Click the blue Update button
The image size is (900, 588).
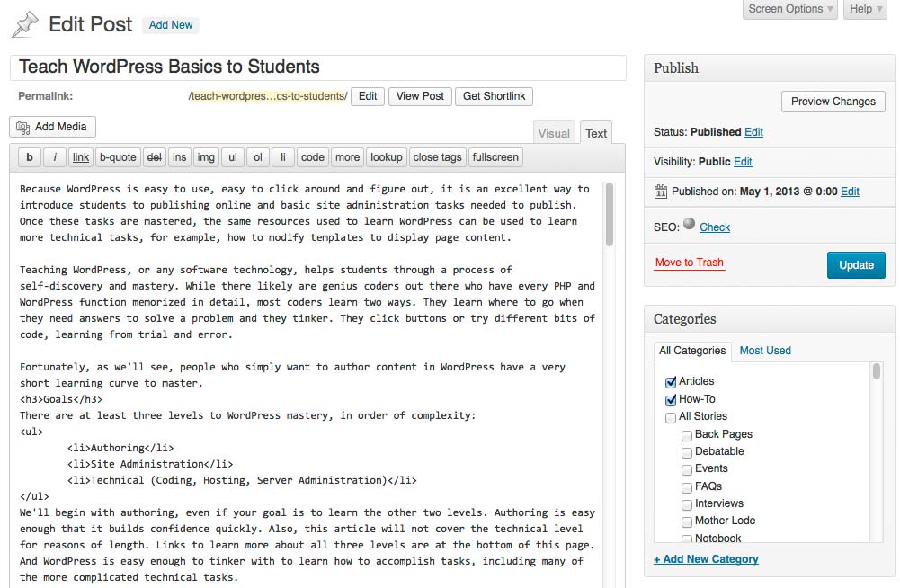point(856,265)
